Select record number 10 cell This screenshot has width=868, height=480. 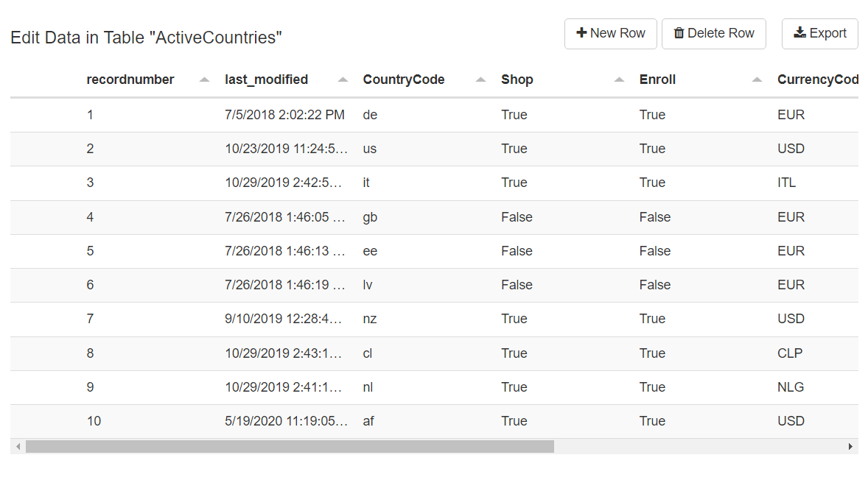click(94, 421)
